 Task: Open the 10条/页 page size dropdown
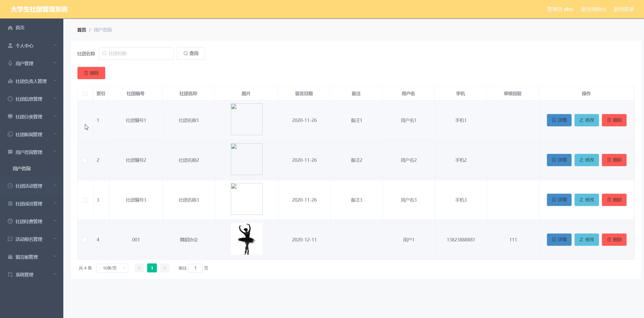click(112, 268)
